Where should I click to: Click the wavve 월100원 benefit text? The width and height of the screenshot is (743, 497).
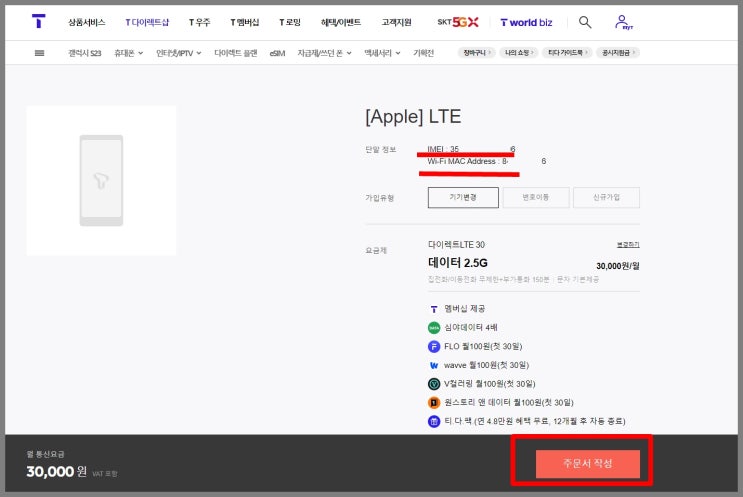tap(486, 365)
